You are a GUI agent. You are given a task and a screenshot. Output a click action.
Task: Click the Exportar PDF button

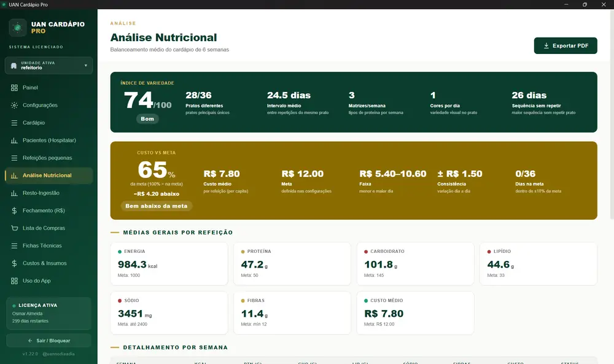click(x=565, y=46)
